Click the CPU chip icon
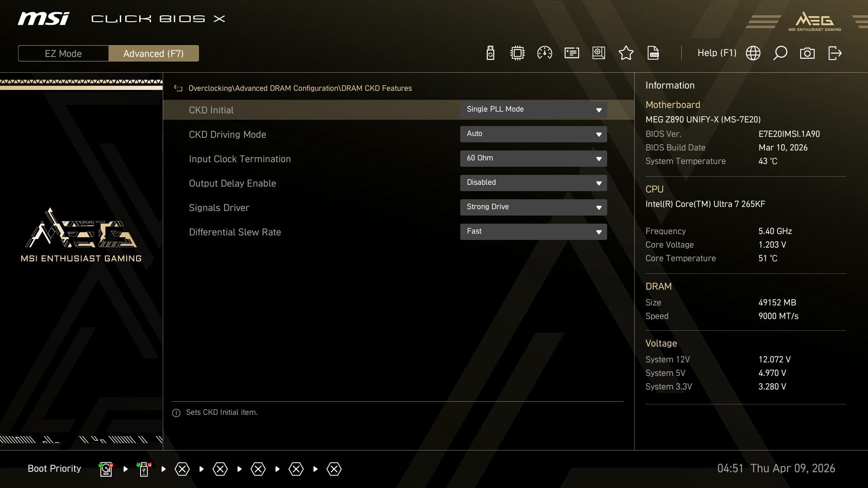 (517, 53)
